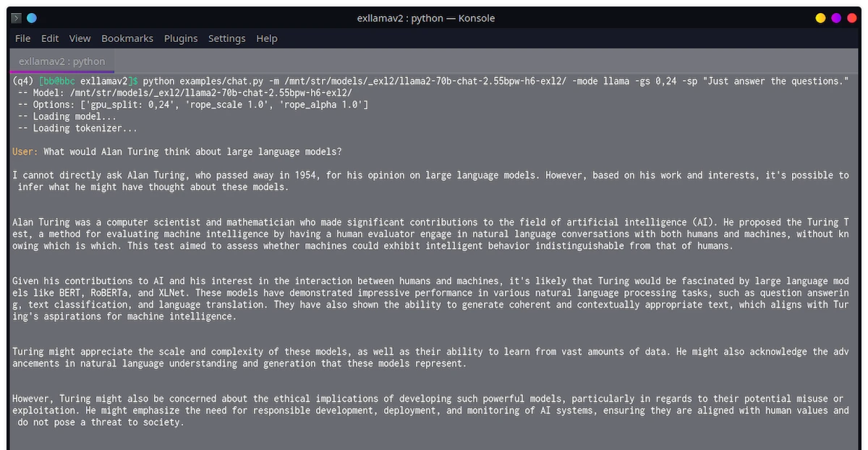Click the orange "User:" prompt label
The image size is (868, 450).
click(26, 152)
